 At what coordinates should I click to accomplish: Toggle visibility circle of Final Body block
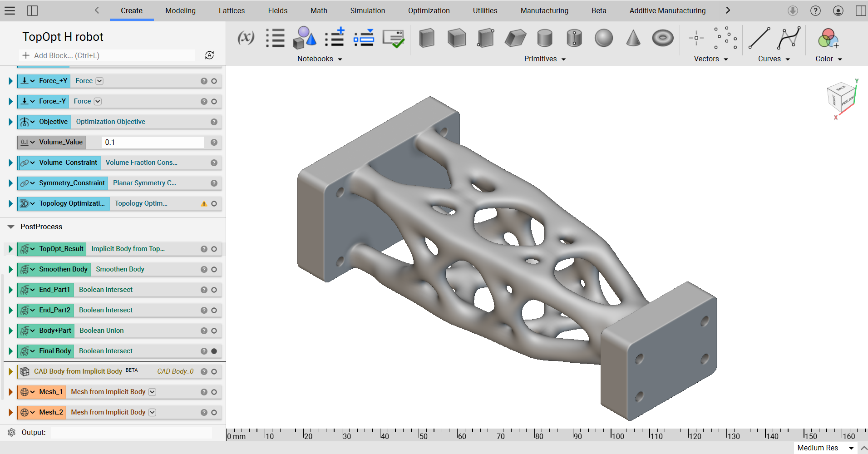pyautogui.click(x=214, y=351)
